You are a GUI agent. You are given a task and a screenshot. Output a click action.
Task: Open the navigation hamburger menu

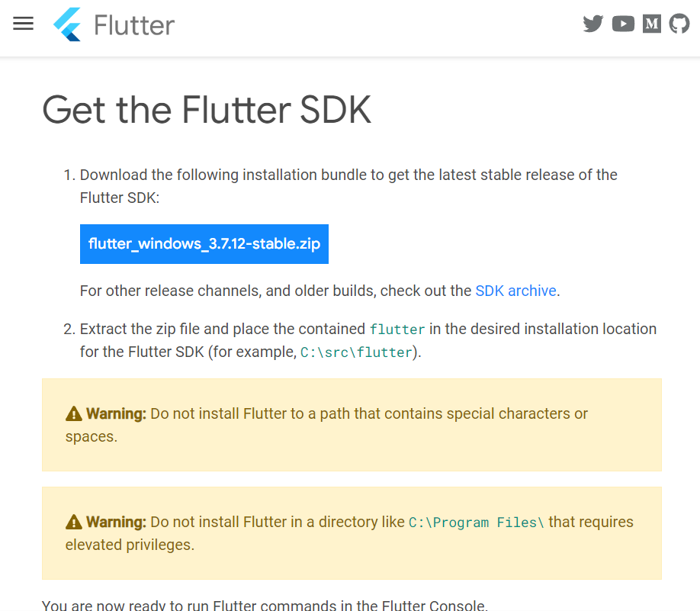point(23,23)
